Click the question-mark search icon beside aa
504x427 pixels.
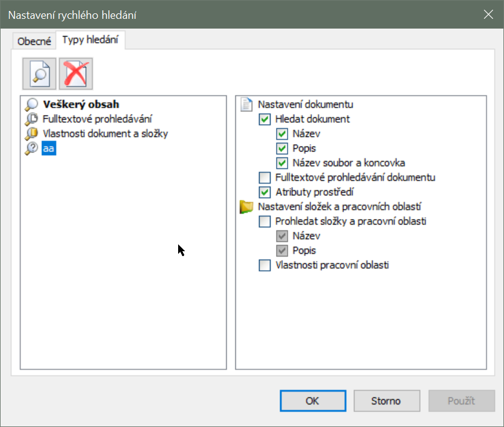click(x=32, y=148)
